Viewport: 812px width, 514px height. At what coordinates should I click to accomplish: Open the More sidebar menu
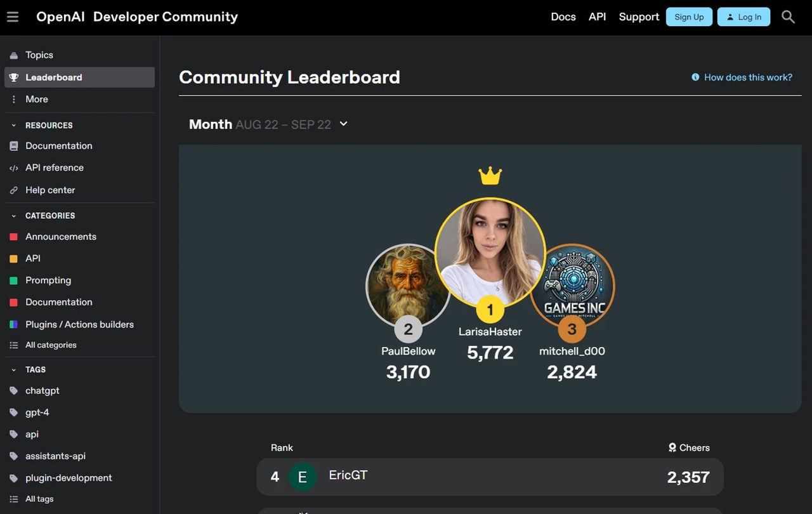tap(79, 99)
